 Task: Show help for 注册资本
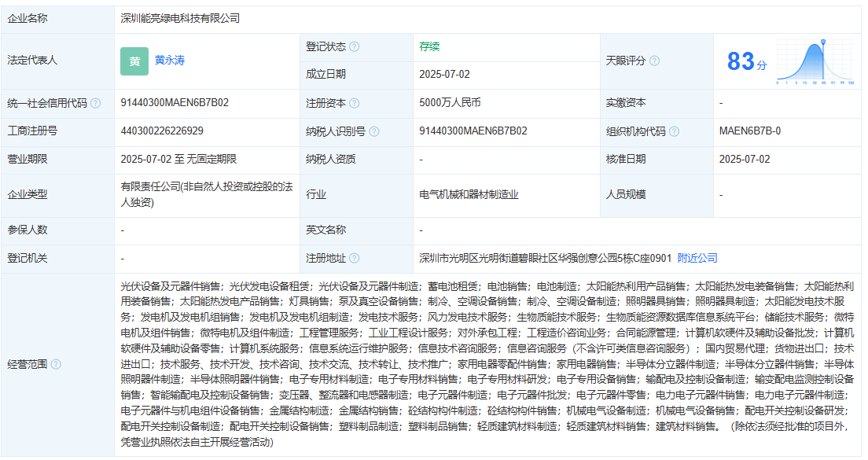click(355, 103)
